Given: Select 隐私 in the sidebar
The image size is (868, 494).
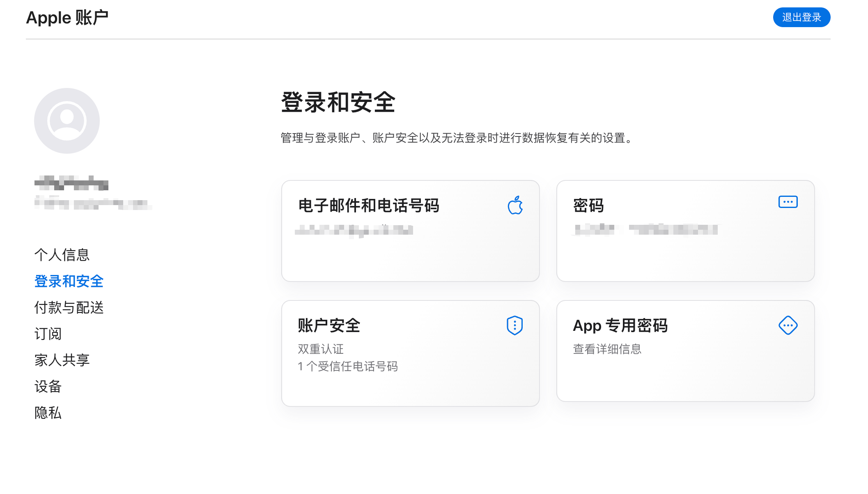Looking at the screenshot, I should coord(48,413).
